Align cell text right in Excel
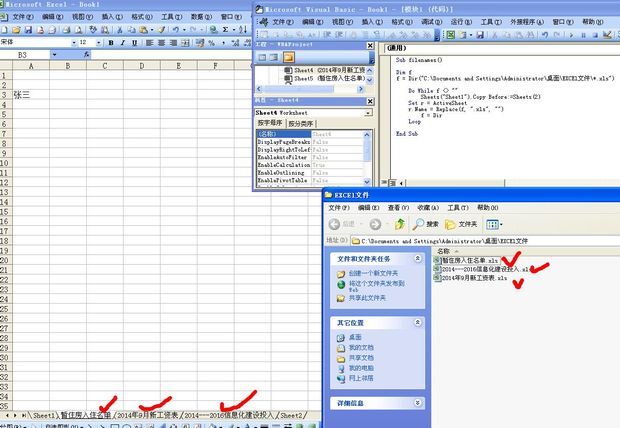This screenshot has width=620, height=428. click(x=173, y=43)
